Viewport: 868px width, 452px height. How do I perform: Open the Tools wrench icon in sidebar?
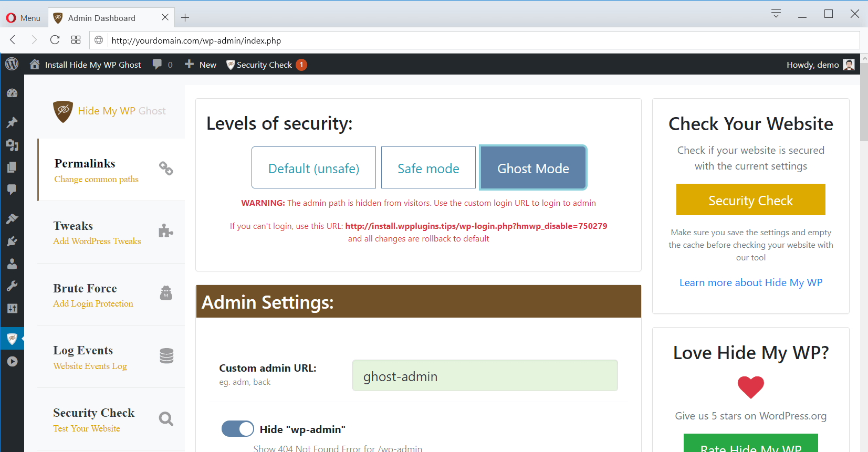[12, 286]
